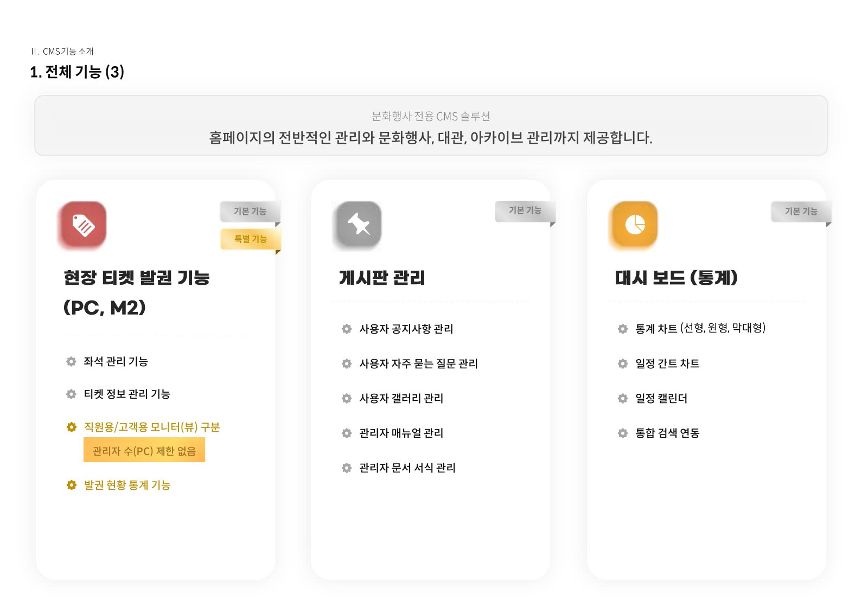868x614 pixels.
Task: Click the 일정 간트 차트 text
Action: point(667,363)
